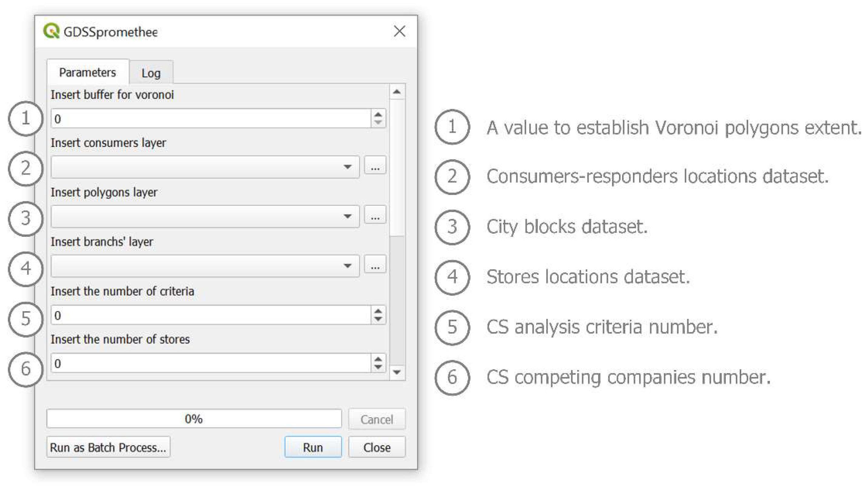Click the 0% progress bar
Screen dimensions: 868x489
point(194,419)
